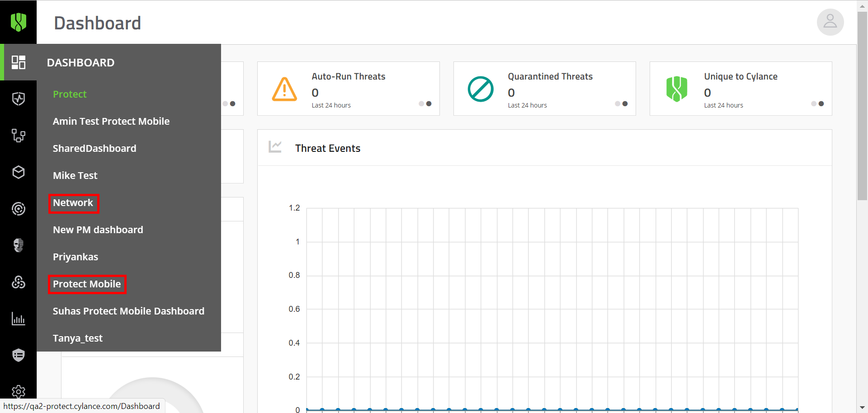Viewport: 868px width, 413px height.
Task: Switch Unique to Cylance card to dark dot
Action: 821,103
